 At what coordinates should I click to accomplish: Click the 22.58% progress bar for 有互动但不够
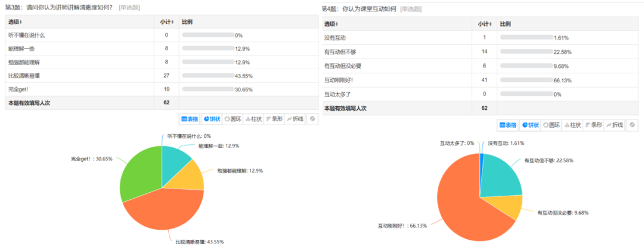pyautogui.click(x=527, y=51)
